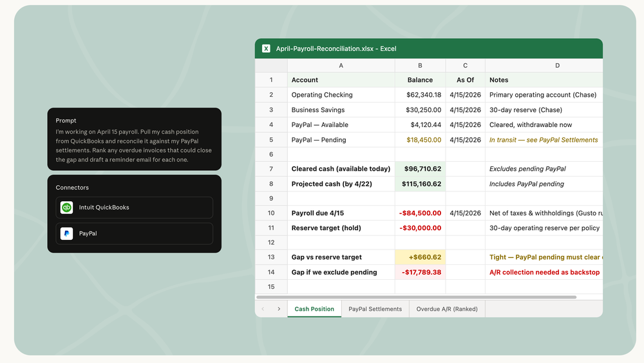Click the Business Savings cell
644x363 pixels.
coord(341,110)
